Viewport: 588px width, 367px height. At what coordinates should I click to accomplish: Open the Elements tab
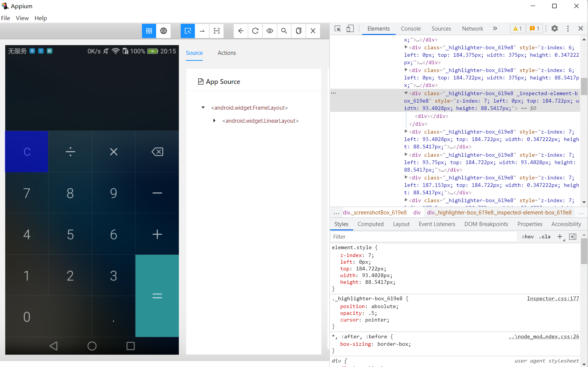(x=379, y=29)
